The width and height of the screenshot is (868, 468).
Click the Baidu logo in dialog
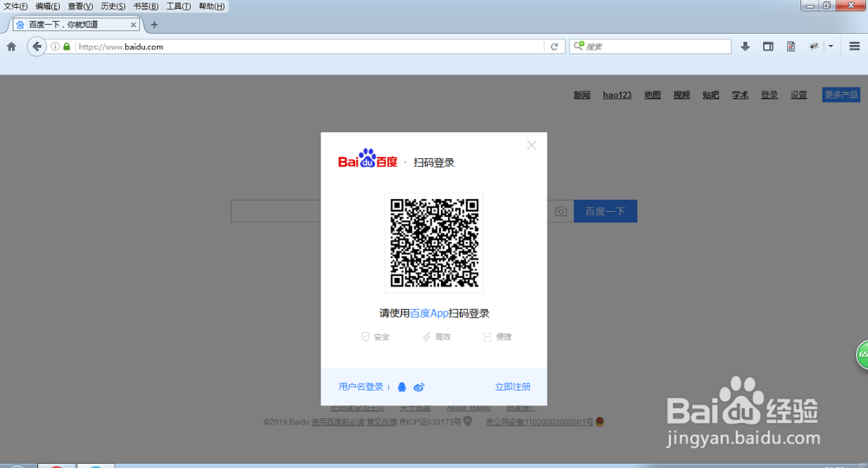pyautogui.click(x=367, y=158)
